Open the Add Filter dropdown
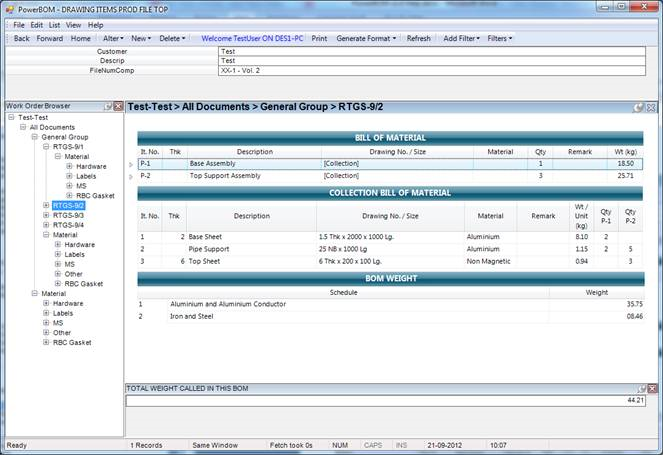Screen dimensions: 663x455 click(461, 38)
